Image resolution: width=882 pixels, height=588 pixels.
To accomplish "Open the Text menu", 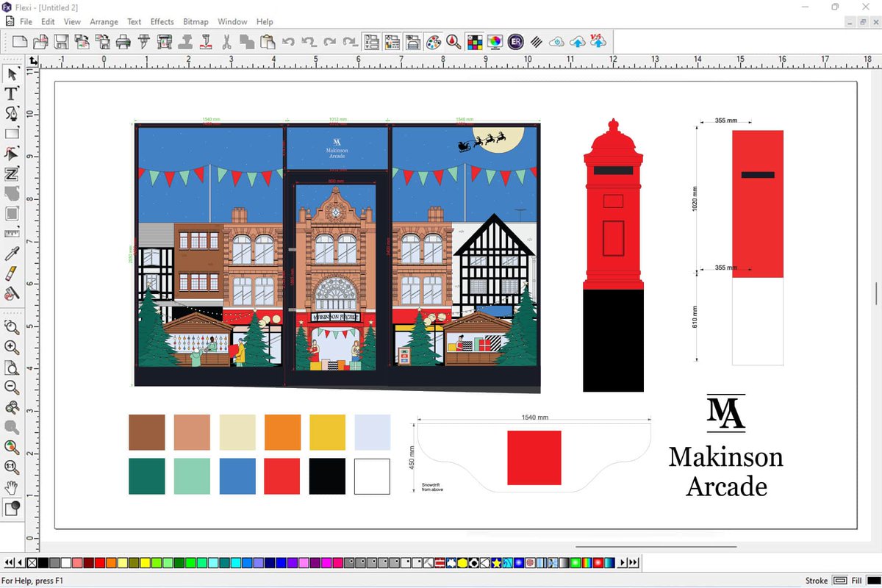I will click(134, 22).
